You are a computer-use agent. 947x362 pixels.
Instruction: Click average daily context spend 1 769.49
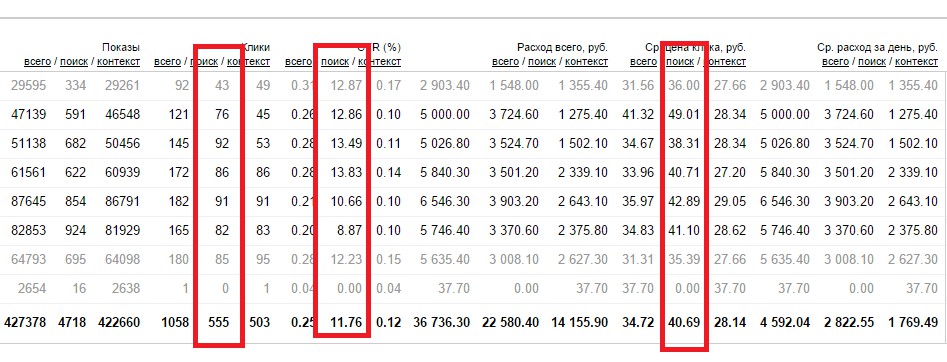[914, 323]
